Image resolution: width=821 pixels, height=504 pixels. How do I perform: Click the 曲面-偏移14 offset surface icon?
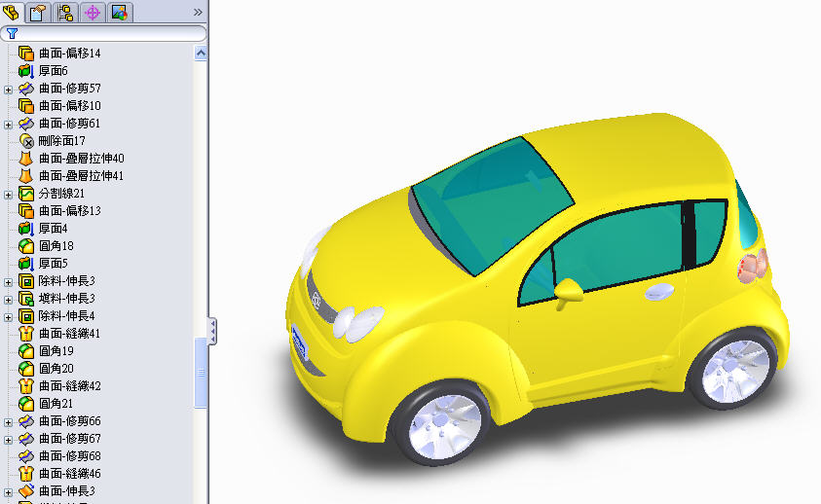point(26,54)
